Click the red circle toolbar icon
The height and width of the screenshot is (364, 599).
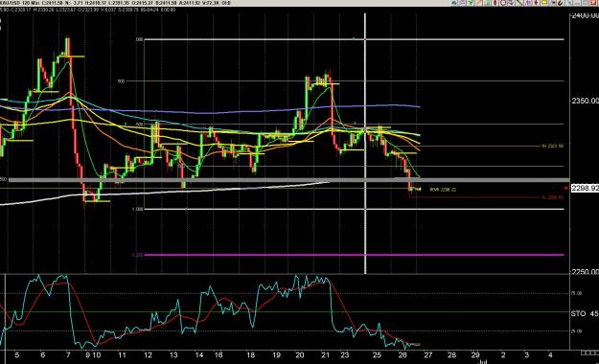503,3
